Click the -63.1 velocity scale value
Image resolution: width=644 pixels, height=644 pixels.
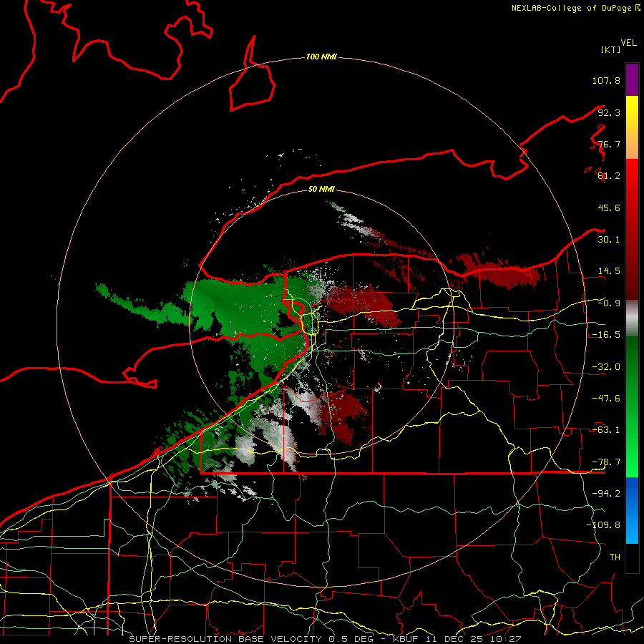click(x=606, y=430)
